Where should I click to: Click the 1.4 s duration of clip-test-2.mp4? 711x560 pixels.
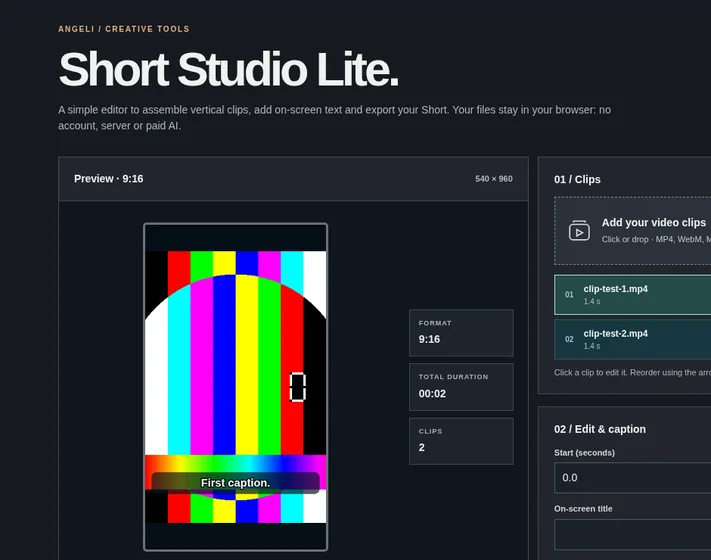592,346
